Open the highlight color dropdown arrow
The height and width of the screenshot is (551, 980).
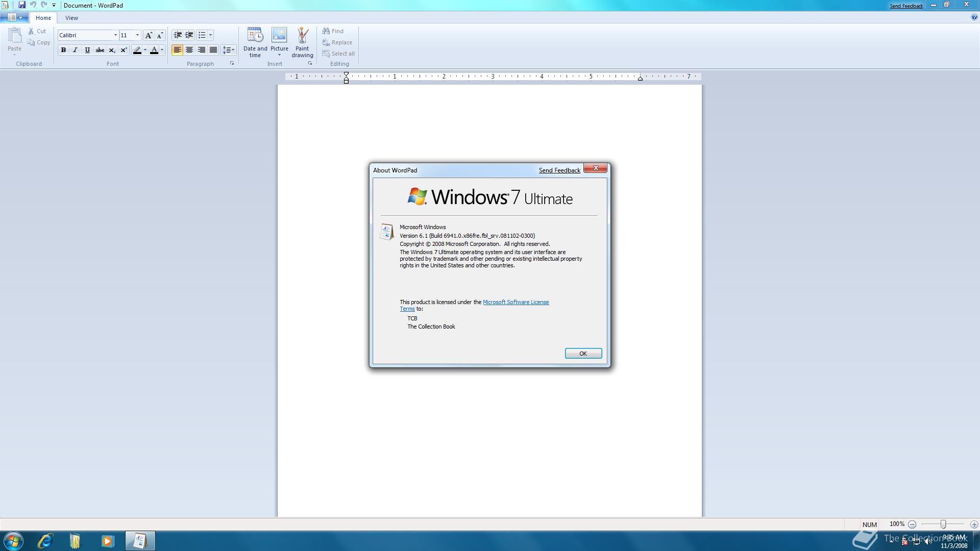coord(145,50)
